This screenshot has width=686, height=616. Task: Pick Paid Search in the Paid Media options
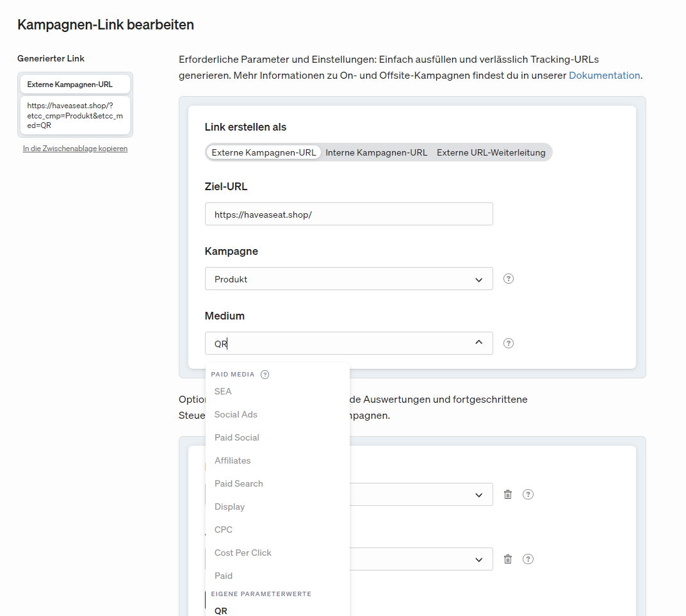point(238,483)
